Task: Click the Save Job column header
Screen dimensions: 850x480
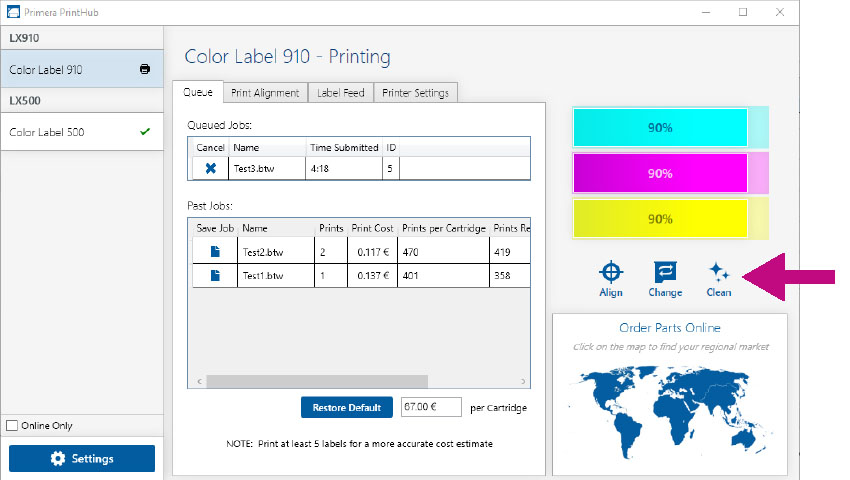Action: [x=215, y=228]
